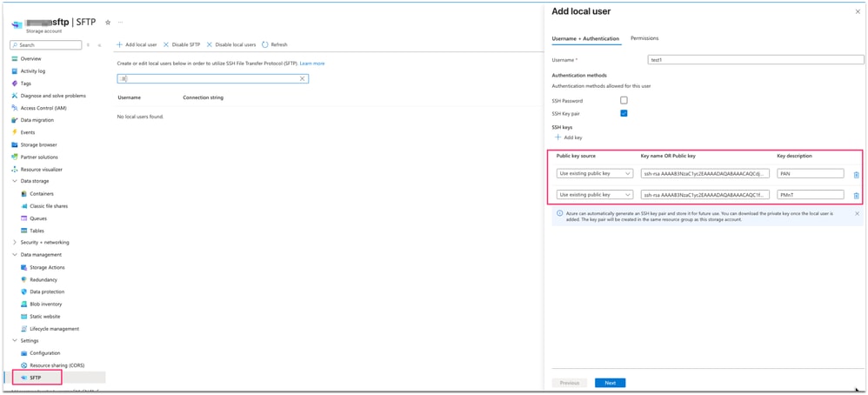Viewport: 868px width, 395px height.
Task: Click the Add key link
Action: pos(569,137)
